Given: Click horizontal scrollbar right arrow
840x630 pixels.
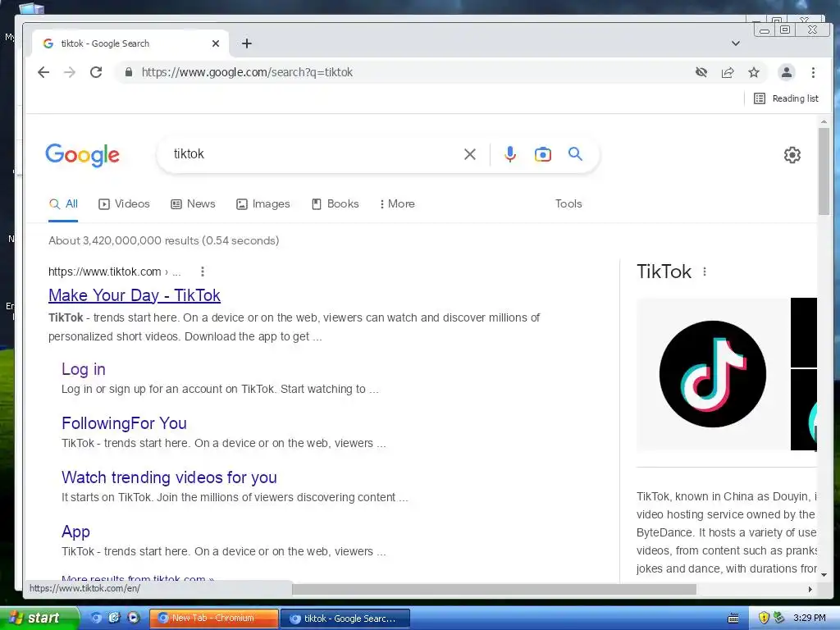Looking at the screenshot, I should coord(810,589).
